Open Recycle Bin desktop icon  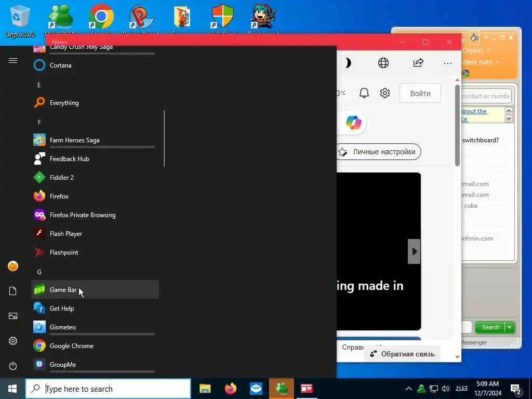[20, 21]
